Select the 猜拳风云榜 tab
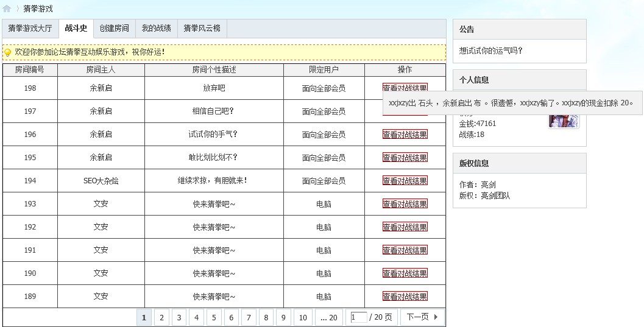644x327 pixels. (x=202, y=29)
